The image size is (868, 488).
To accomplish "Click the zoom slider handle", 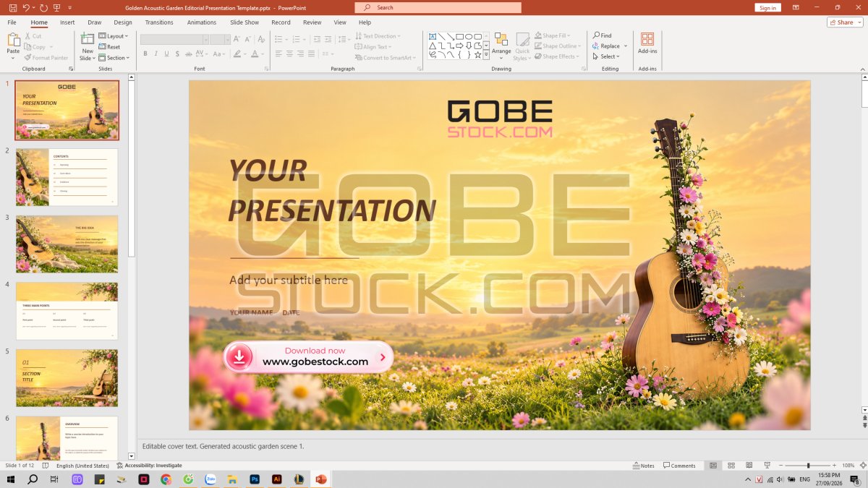I will pyautogui.click(x=809, y=466).
